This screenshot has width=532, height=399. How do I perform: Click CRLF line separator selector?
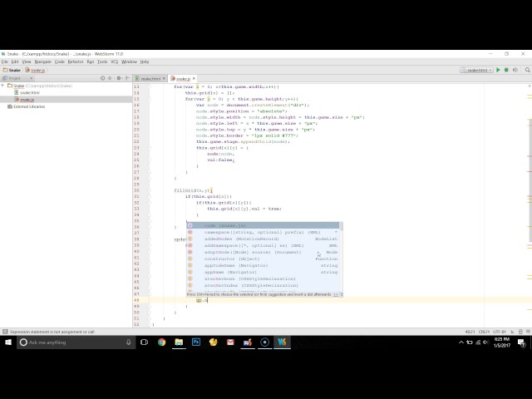(x=484, y=332)
